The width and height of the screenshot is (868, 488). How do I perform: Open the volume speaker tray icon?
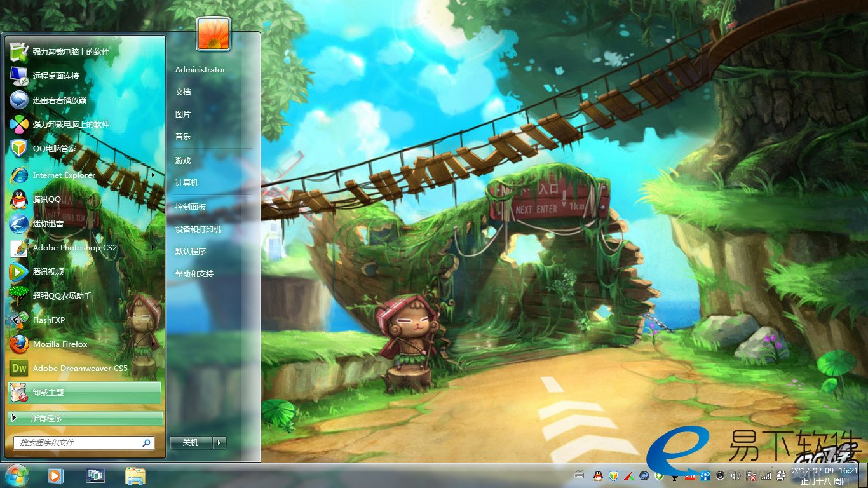click(735, 475)
